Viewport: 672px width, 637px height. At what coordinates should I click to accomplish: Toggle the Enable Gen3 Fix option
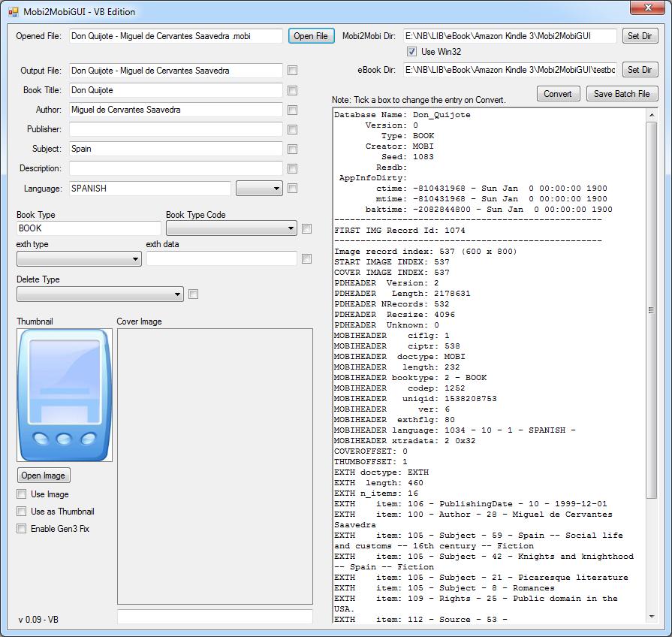click(x=21, y=529)
